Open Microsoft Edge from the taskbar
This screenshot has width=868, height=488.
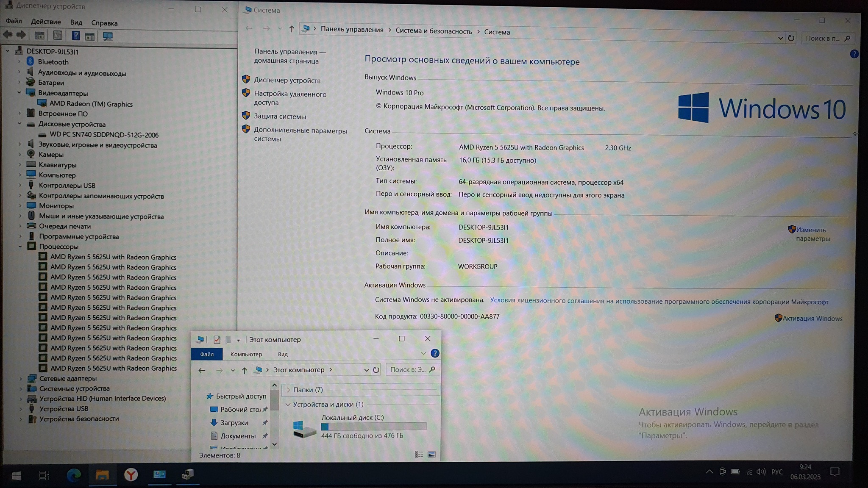pos(74,475)
